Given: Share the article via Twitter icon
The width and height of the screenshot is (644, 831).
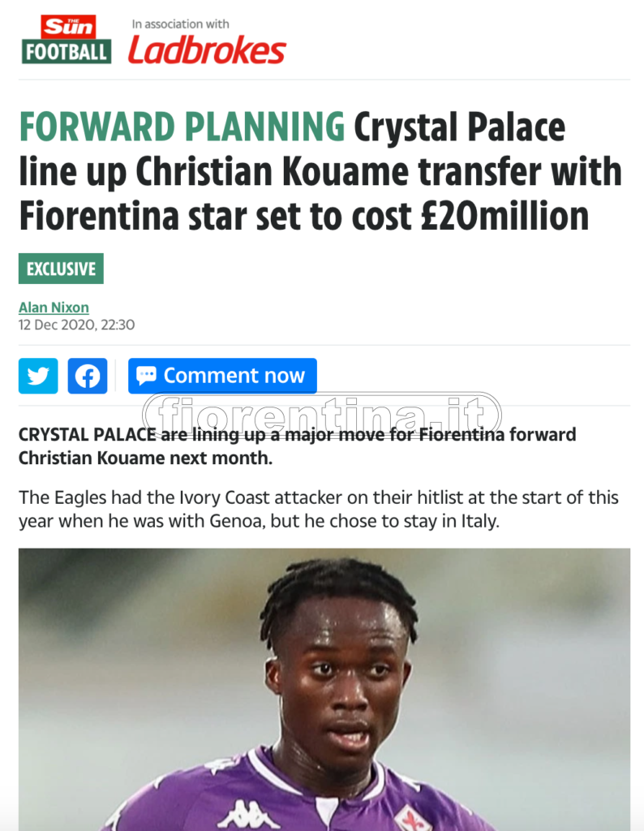Looking at the screenshot, I should pyautogui.click(x=38, y=376).
